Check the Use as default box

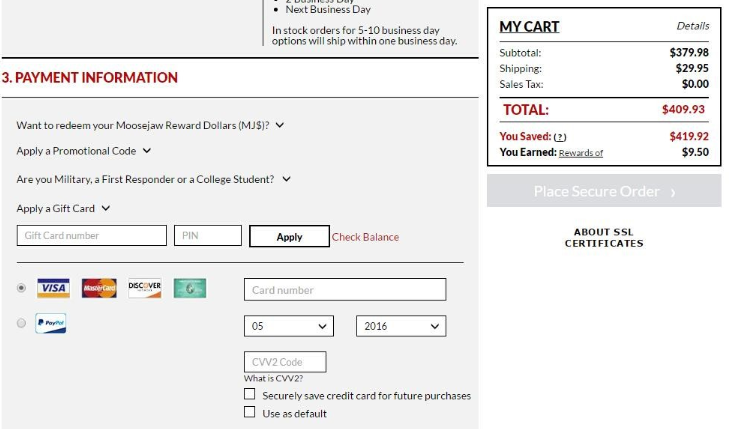click(250, 412)
